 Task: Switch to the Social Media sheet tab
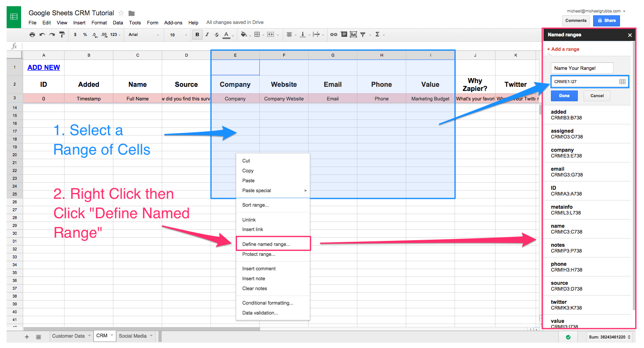click(x=132, y=336)
